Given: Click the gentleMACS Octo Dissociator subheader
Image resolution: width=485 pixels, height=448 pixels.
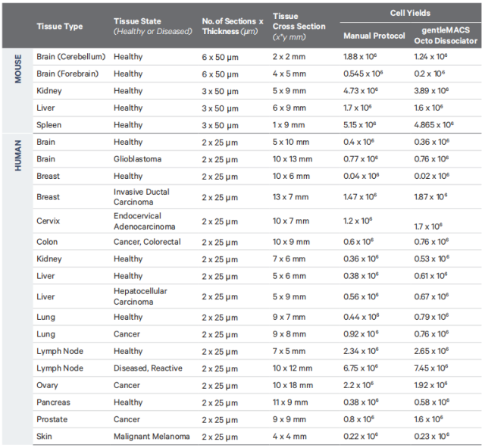Looking at the screenshot, I should [447, 35].
